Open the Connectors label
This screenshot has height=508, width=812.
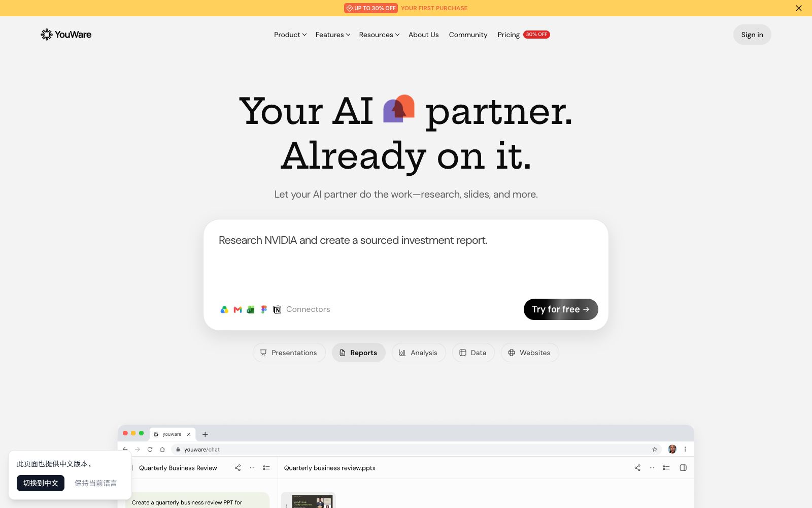click(308, 309)
